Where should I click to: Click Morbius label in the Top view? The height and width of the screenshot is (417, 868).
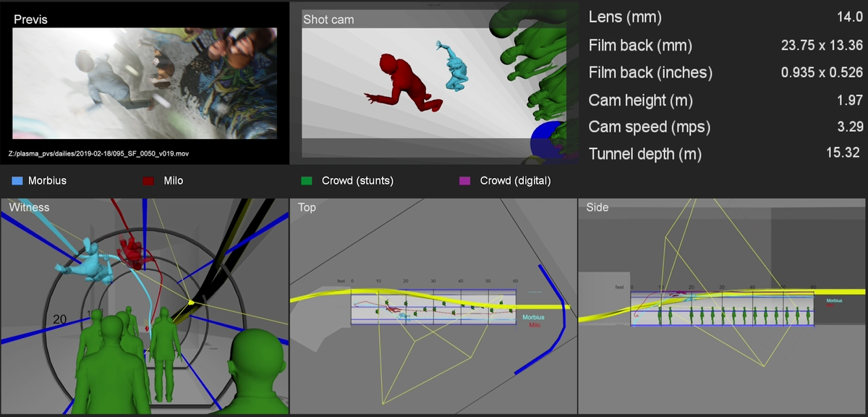coord(532,317)
